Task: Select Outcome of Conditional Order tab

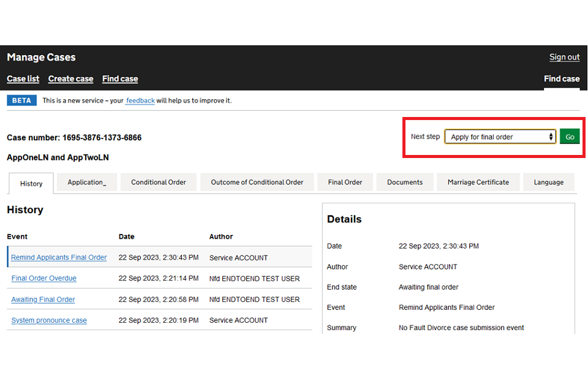Action: (257, 183)
